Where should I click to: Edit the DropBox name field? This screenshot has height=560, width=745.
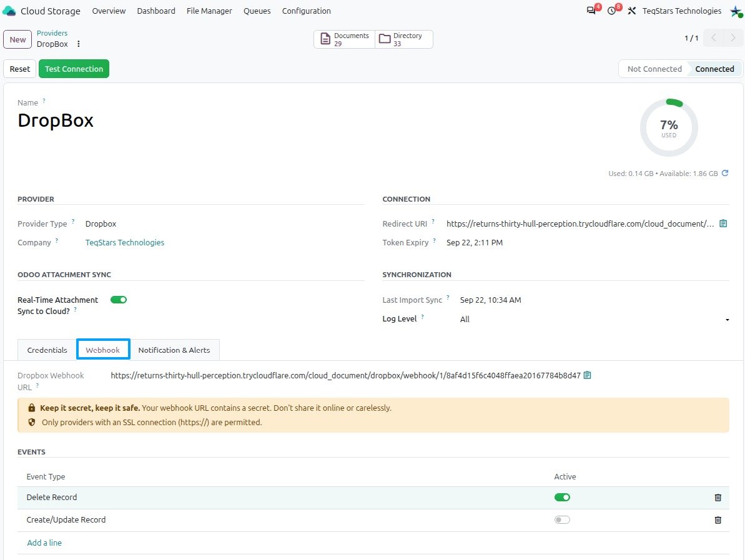pos(56,120)
